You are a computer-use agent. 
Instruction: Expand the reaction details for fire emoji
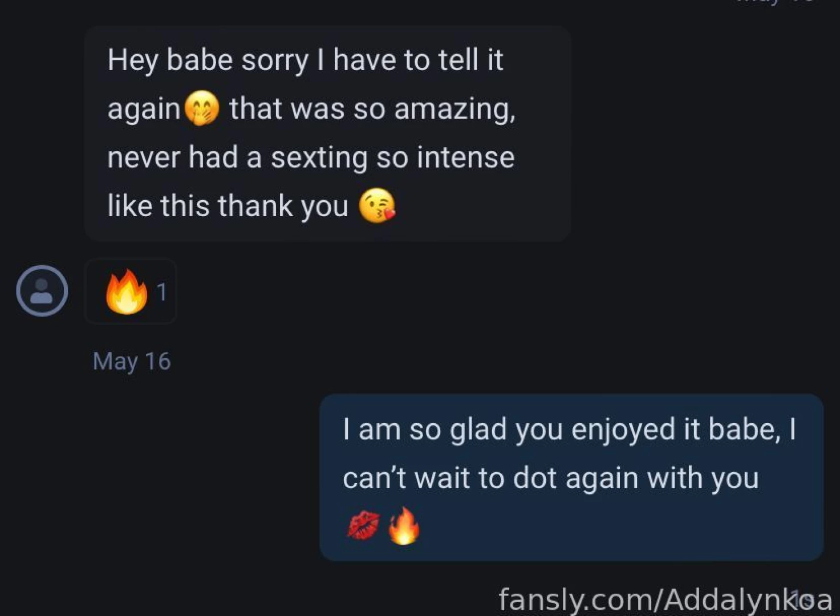tap(130, 292)
